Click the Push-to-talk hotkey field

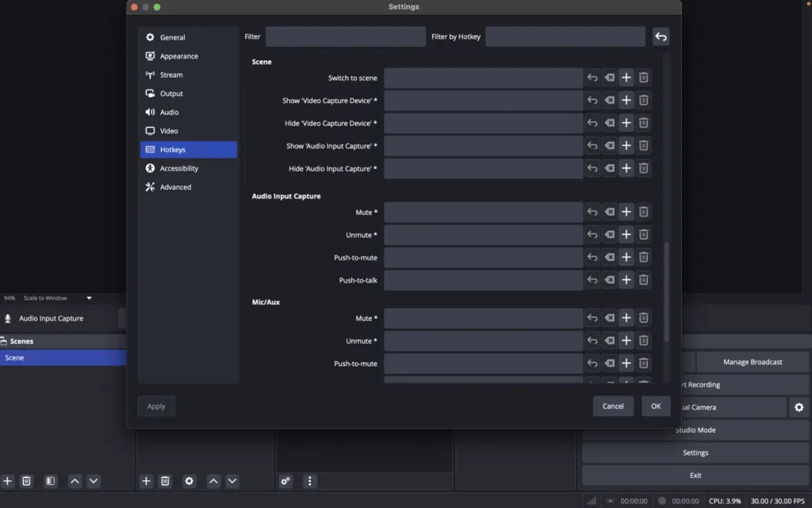(483, 280)
